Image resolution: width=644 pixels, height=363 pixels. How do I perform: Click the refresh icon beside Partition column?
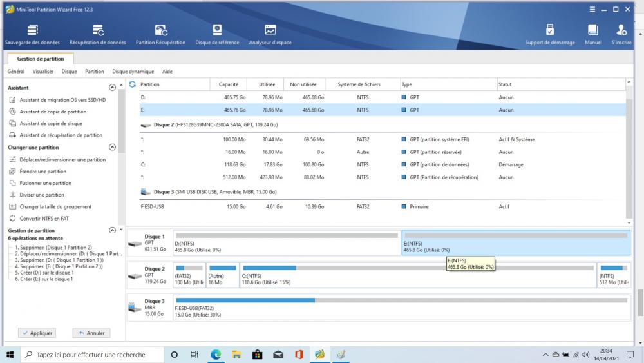pyautogui.click(x=133, y=84)
